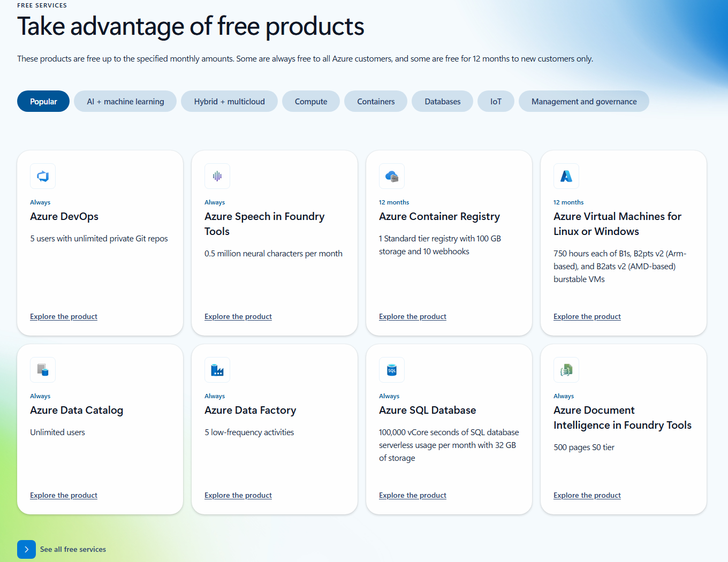Open See all free services link

(73, 549)
